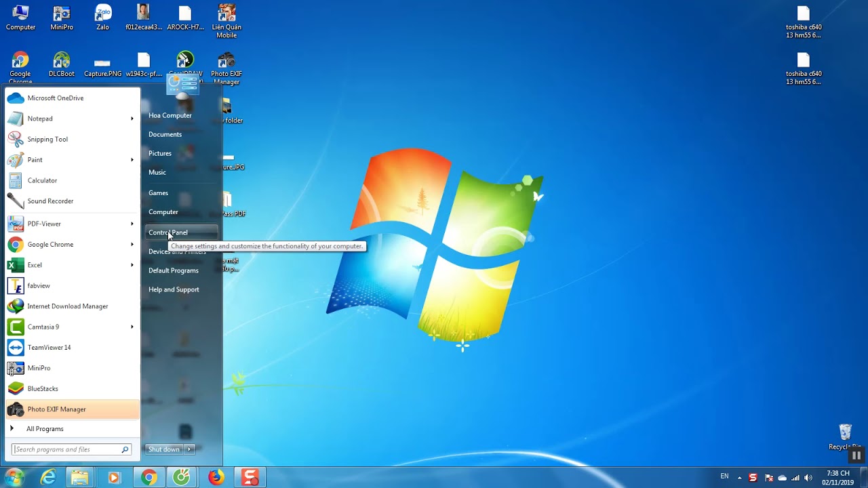The width and height of the screenshot is (868, 488).
Task: Select the Zalo desktop shortcut
Action: click(102, 18)
